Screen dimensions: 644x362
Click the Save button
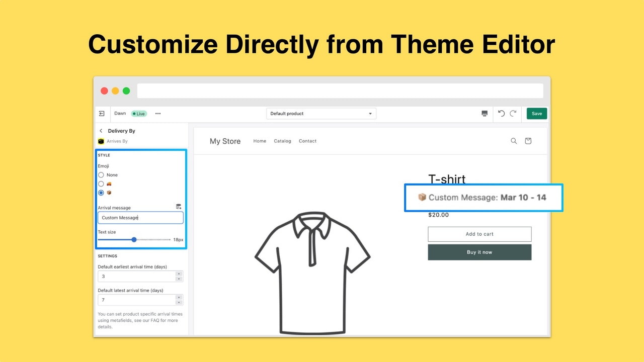tap(536, 114)
